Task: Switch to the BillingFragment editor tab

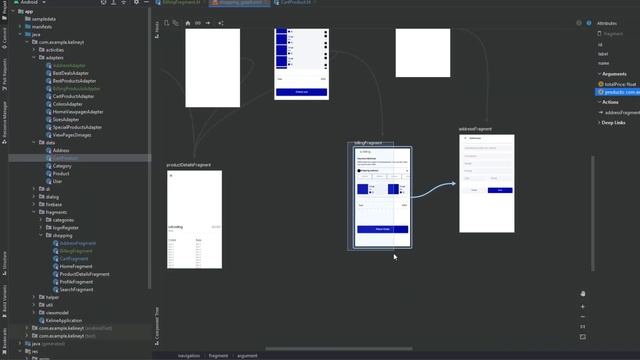Action: point(180,2)
